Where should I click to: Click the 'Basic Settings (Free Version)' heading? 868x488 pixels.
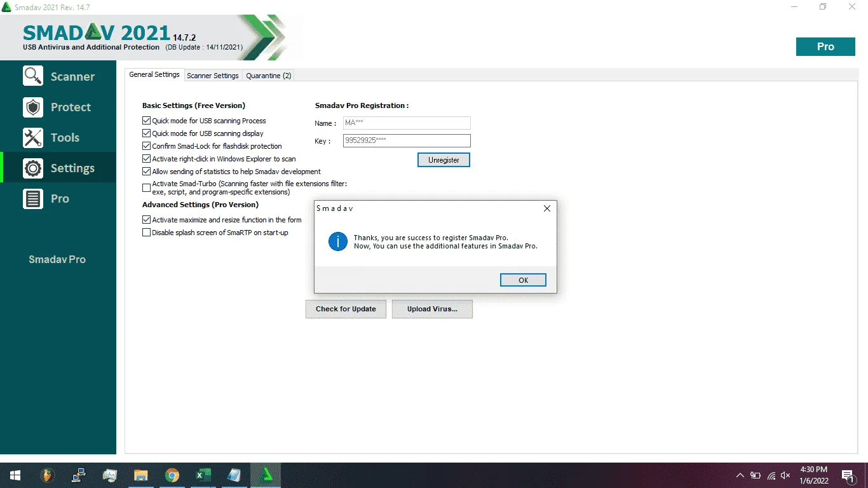194,105
